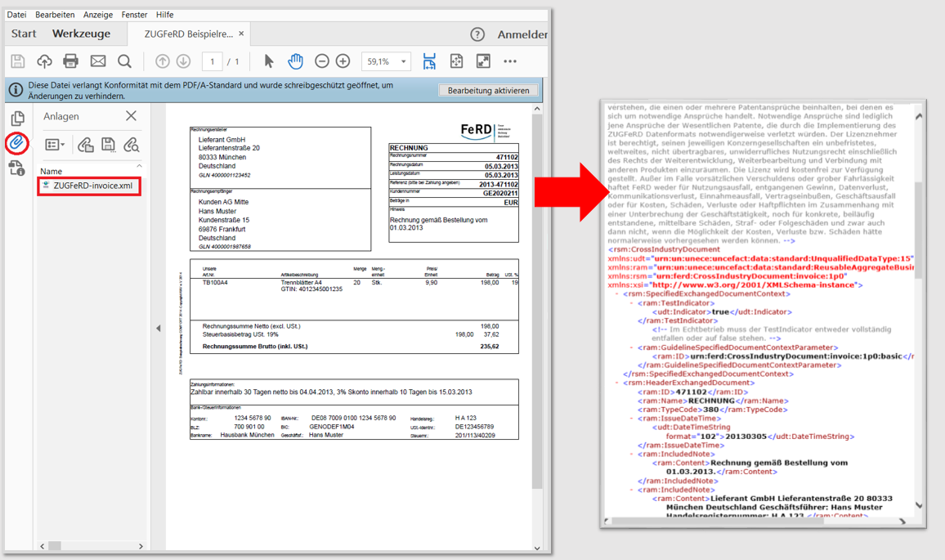
Task: Open the Fenster menu
Action: [x=134, y=15]
